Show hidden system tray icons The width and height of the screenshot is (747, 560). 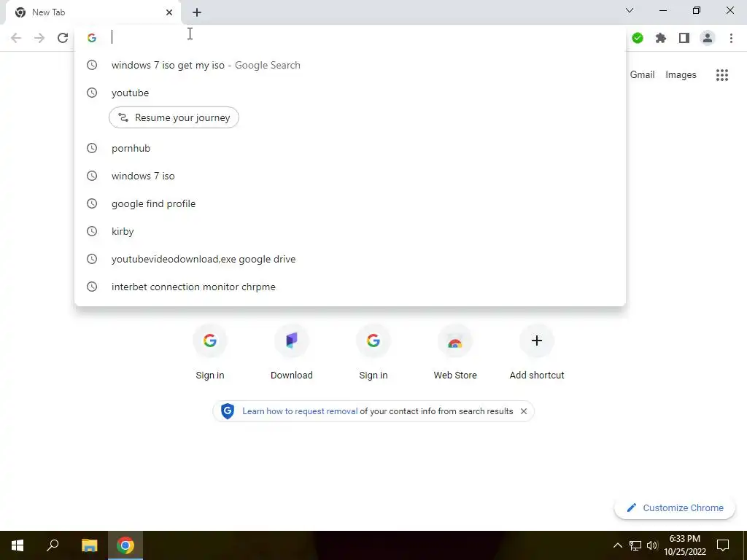click(x=617, y=545)
